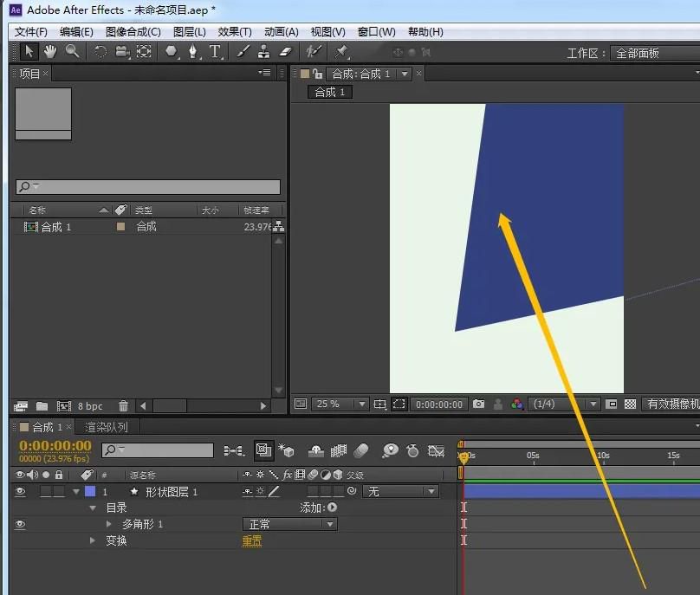Select the Hand tool
700x595 pixels.
(50, 52)
